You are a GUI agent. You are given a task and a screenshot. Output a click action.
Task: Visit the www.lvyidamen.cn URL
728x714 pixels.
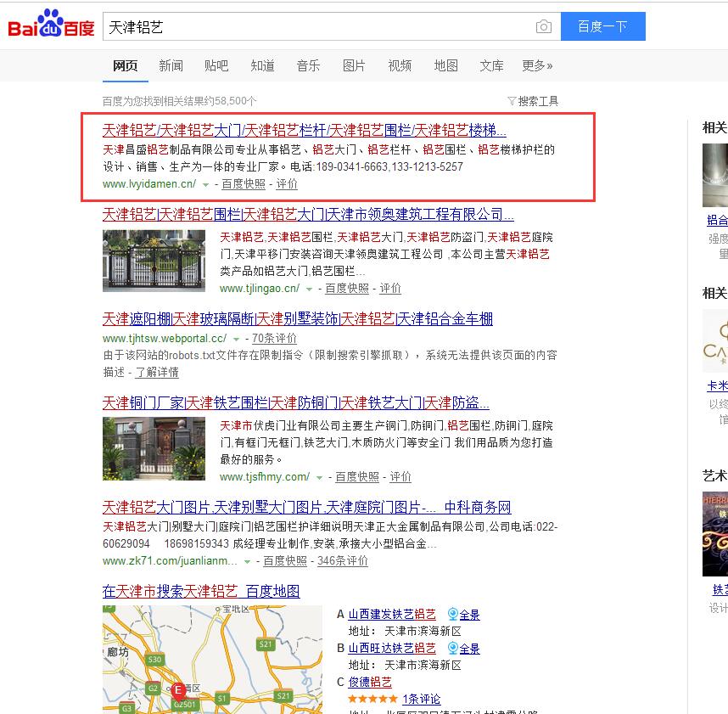click(149, 184)
